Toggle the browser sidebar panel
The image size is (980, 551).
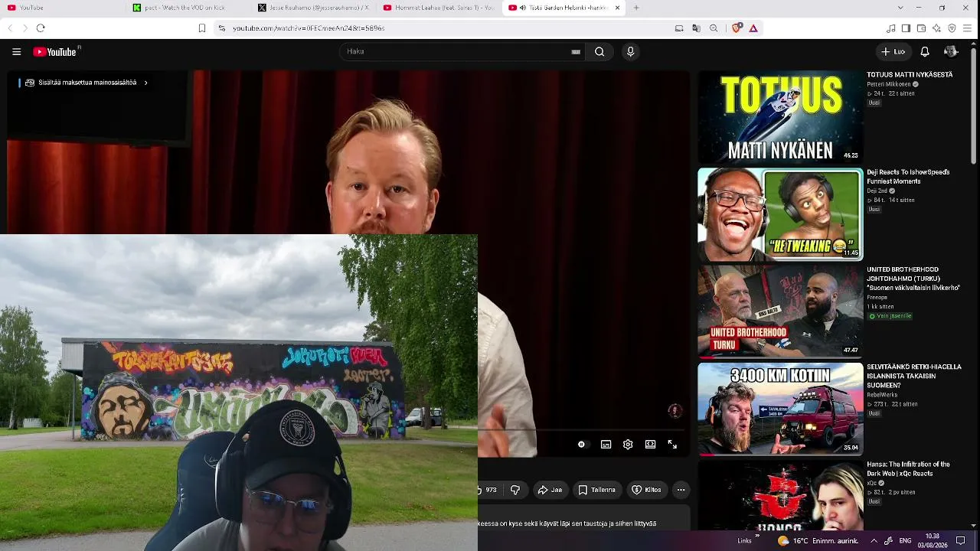tap(906, 28)
